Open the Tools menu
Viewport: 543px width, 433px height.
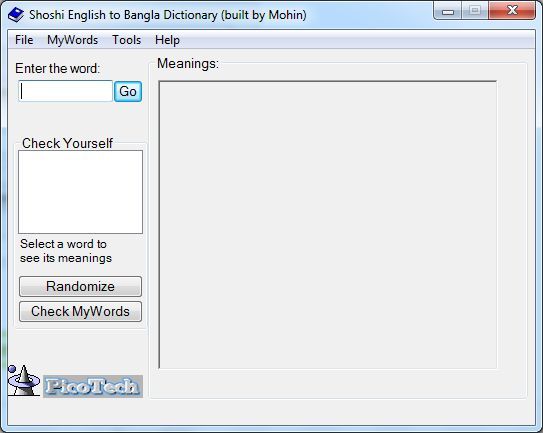click(126, 40)
